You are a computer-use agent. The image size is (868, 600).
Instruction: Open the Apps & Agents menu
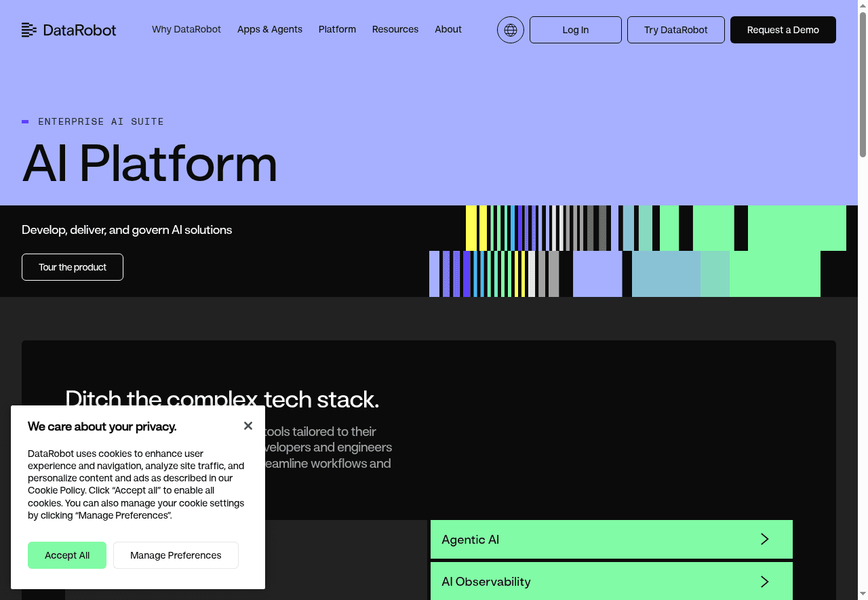269,29
